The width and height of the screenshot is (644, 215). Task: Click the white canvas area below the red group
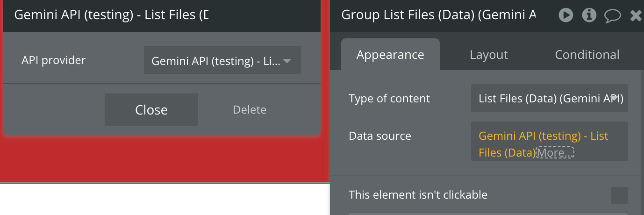tap(164, 200)
